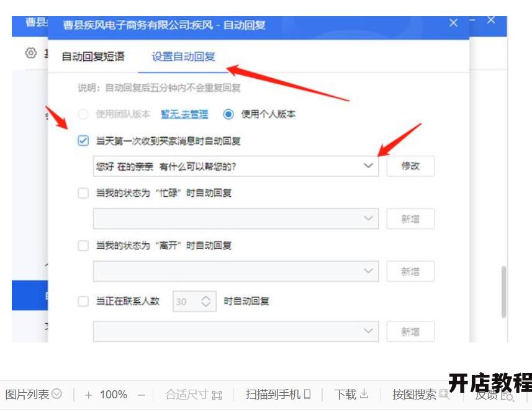Viewport: 532px width, 412px height.
Task: Click the 合适尺寸 fit size icon
Action: [x=217, y=395]
